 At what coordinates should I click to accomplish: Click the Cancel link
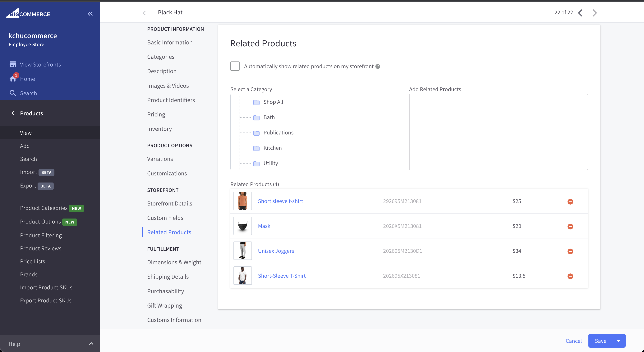coord(573,341)
